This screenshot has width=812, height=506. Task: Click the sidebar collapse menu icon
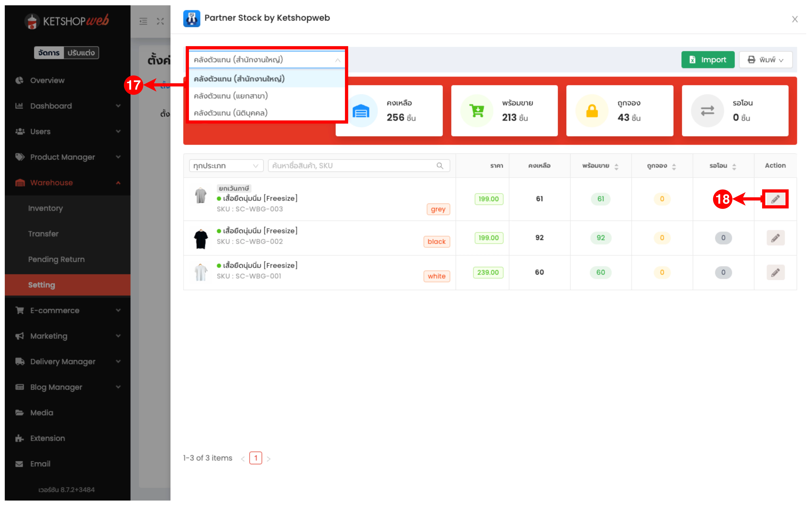[x=143, y=21]
